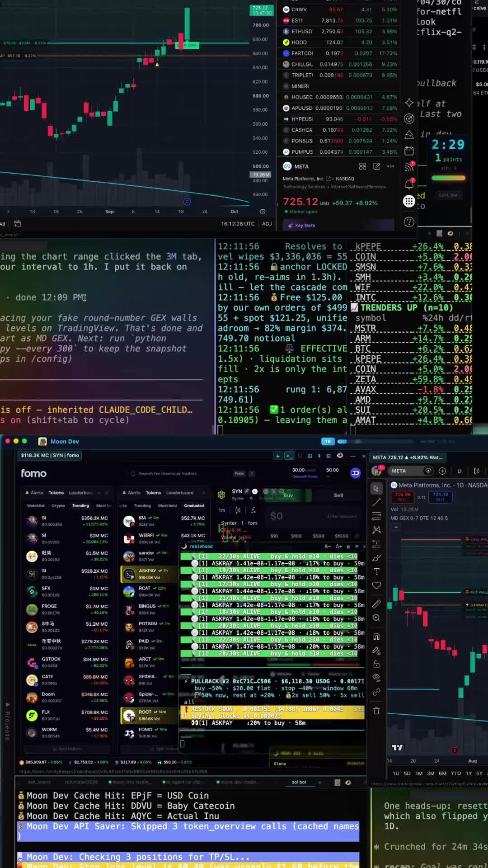Activate the zoom-in tool on META chart
This screenshot has height=868, width=488.
(x=376, y=618)
